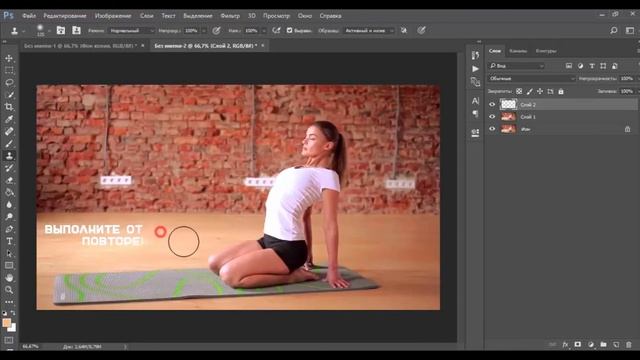Open the Character panel icon

point(475,101)
